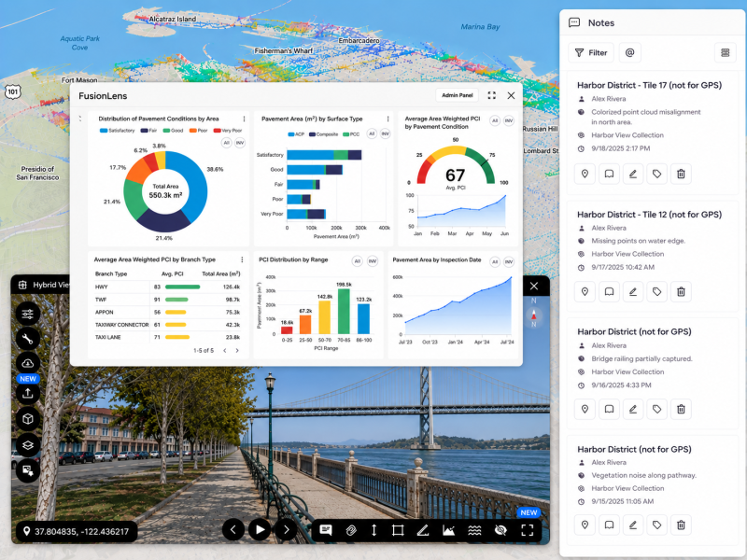Click the Filter button in Notes
Image resolution: width=747 pixels, height=560 pixels.
pyautogui.click(x=591, y=53)
